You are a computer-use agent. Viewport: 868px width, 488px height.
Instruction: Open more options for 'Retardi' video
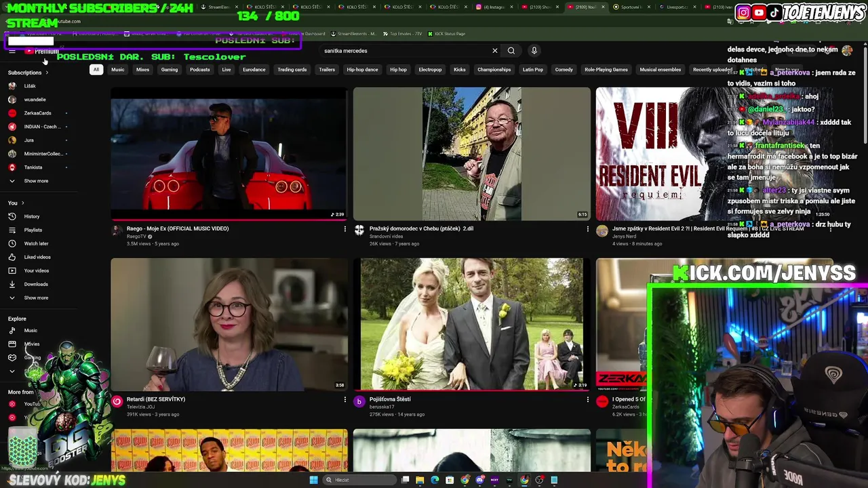point(345,400)
